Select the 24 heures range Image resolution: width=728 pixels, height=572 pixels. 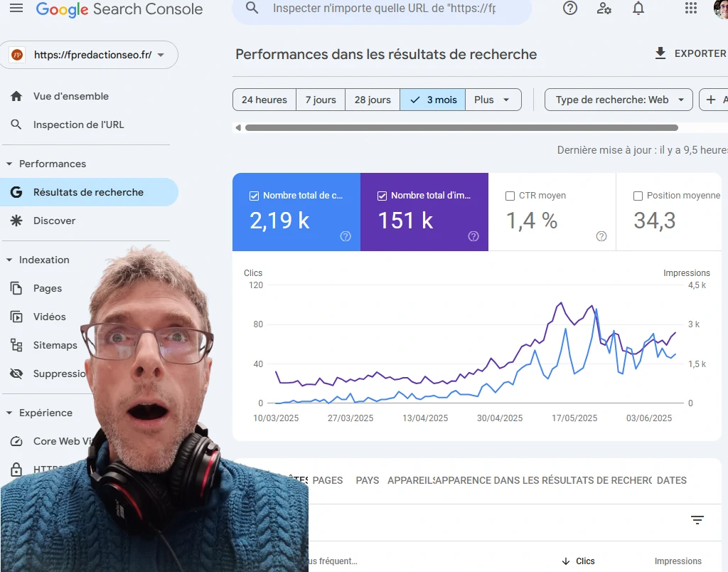click(264, 100)
